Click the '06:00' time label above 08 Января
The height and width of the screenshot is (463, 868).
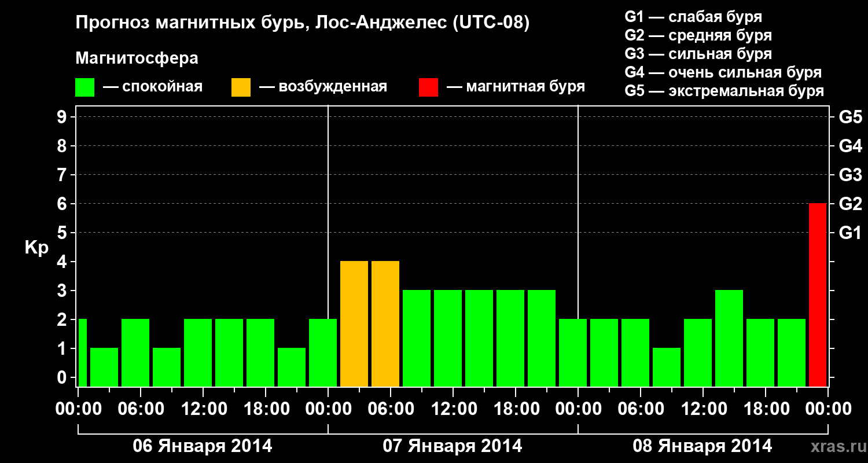click(x=641, y=409)
